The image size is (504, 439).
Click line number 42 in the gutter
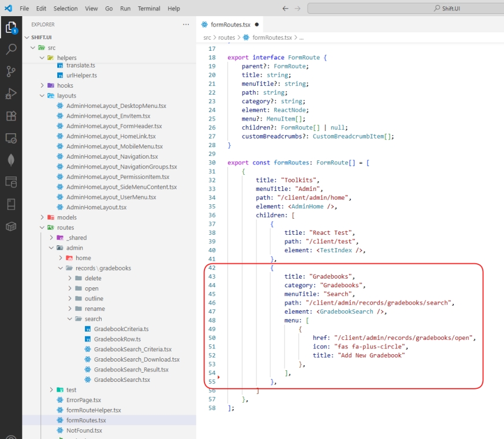[212, 268]
